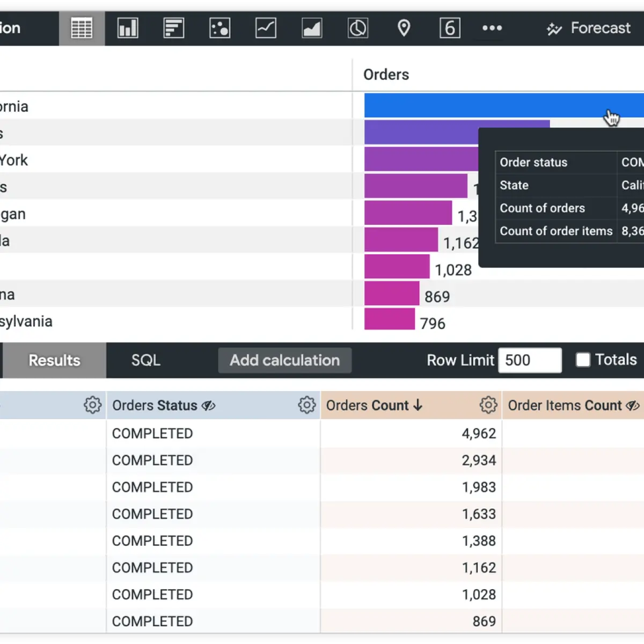644x644 pixels.
Task: Click the Add calculation button
Action: [285, 360]
